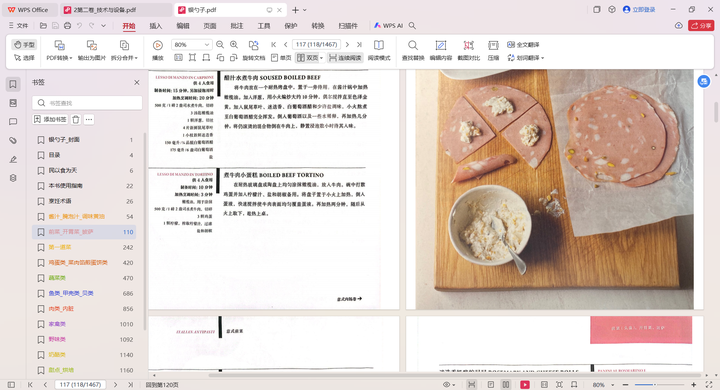Viewport: 720px width, 390px height.
Task: Select the hand tool 手型
Action: coord(24,45)
